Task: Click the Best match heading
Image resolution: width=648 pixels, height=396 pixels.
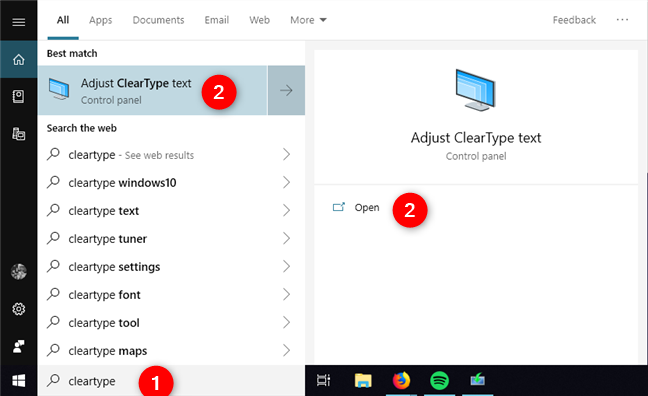Action: tap(72, 53)
